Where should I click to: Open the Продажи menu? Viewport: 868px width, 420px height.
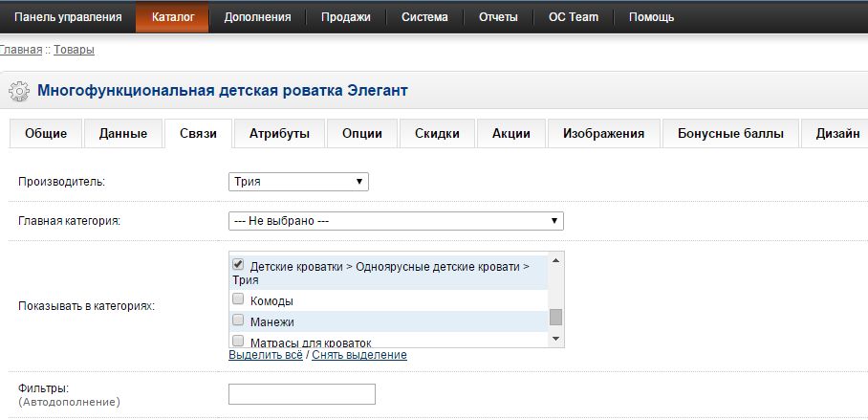[x=345, y=17]
